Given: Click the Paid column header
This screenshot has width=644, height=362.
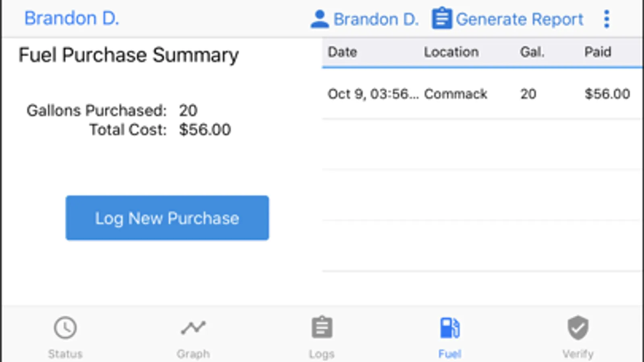Looking at the screenshot, I should coord(598,52).
